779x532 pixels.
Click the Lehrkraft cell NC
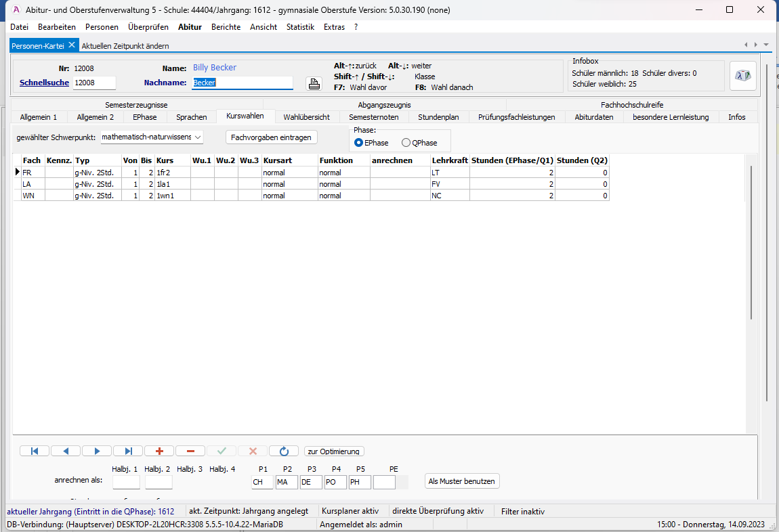pyautogui.click(x=450, y=196)
